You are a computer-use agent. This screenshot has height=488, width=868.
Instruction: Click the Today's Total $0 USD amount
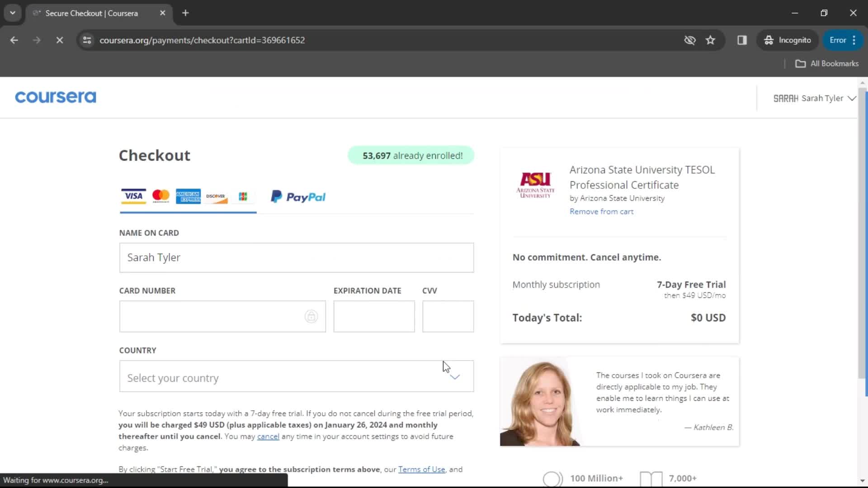point(708,318)
